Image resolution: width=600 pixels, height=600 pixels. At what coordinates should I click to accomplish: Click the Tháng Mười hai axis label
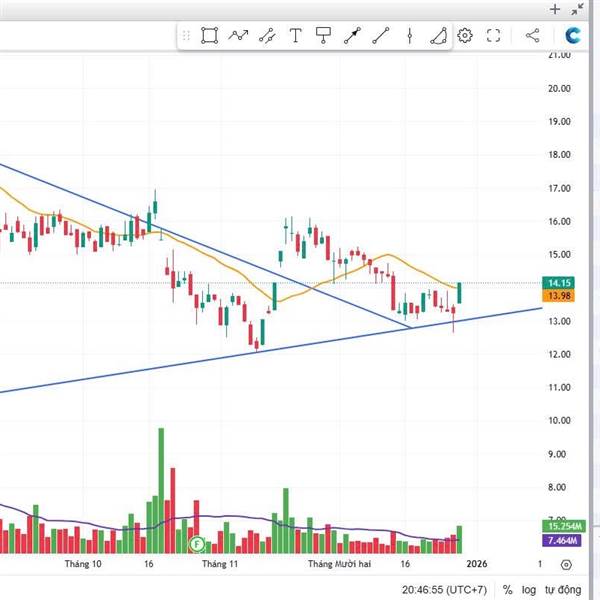pyautogui.click(x=339, y=564)
